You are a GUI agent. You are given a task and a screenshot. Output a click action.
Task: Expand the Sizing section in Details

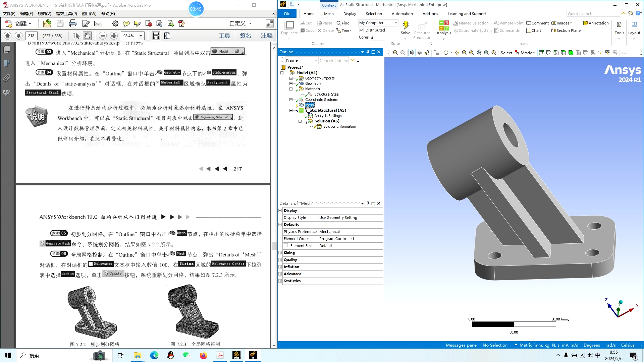click(280, 252)
